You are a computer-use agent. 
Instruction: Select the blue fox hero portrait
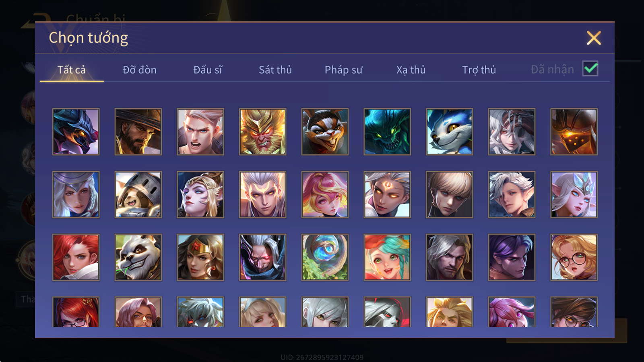(x=450, y=132)
